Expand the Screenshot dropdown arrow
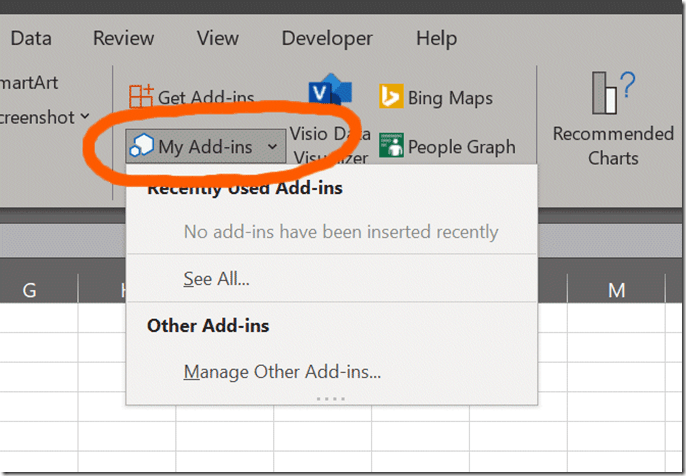The width and height of the screenshot is (686, 476). pyautogui.click(x=85, y=117)
